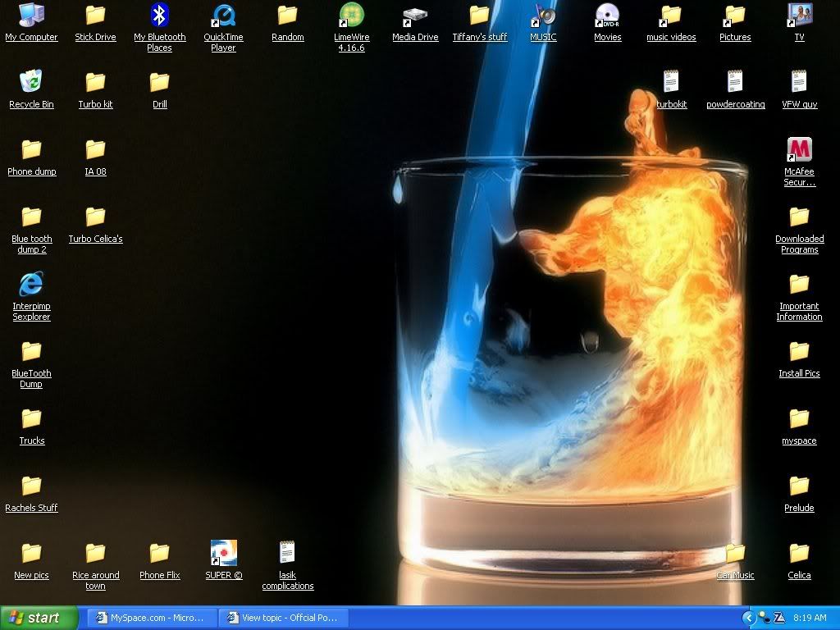Launch the SUPER © converter shortcut

tap(223, 553)
